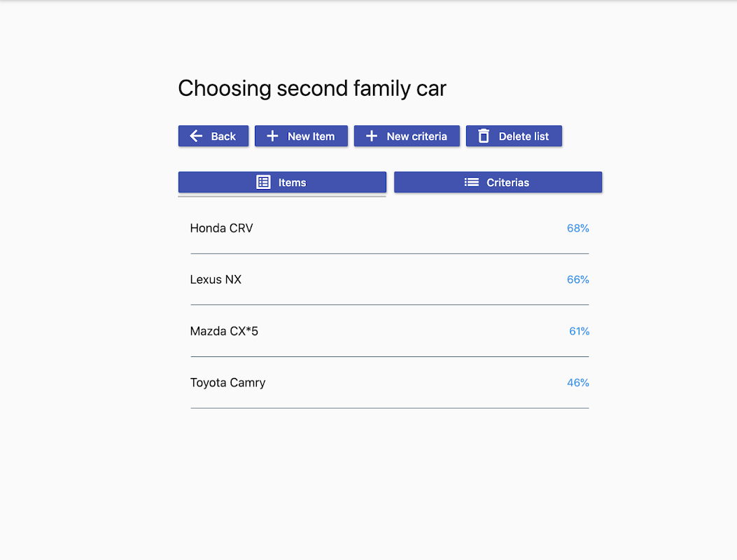Click the plus icon on New Item

click(272, 136)
